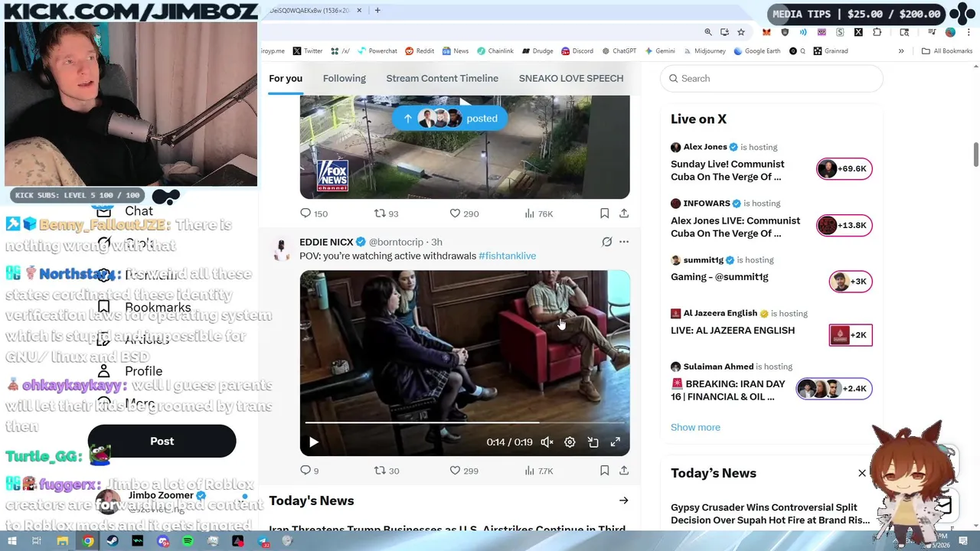This screenshot has height=551, width=980.
Task: Switch to the Following tab
Action: pos(344,78)
